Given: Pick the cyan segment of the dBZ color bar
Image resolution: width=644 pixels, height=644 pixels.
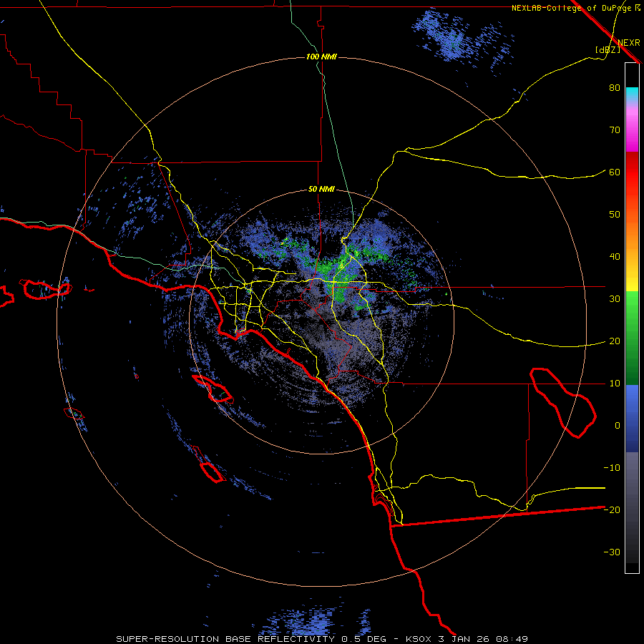Looking at the screenshot, I should (632, 93).
